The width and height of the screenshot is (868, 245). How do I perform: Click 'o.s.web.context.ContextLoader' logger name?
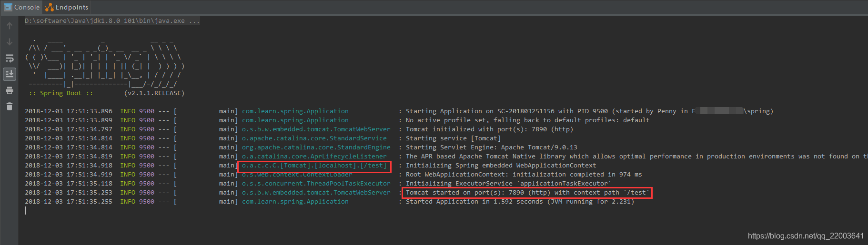pos(297,175)
